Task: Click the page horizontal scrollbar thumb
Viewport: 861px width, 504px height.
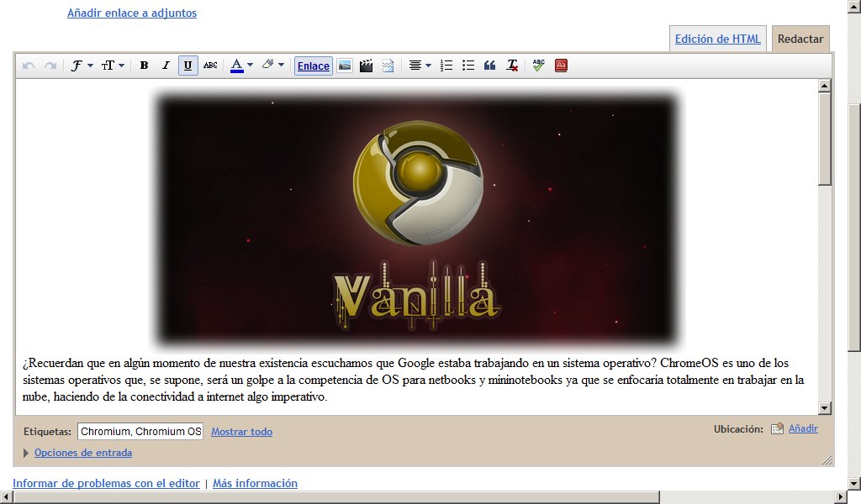Action: point(336,497)
